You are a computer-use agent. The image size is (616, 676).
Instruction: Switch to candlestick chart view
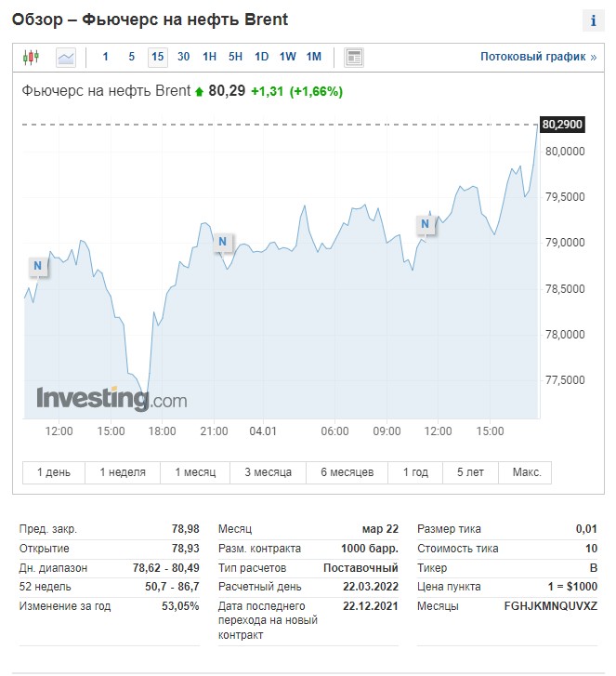[x=32, y=58]
